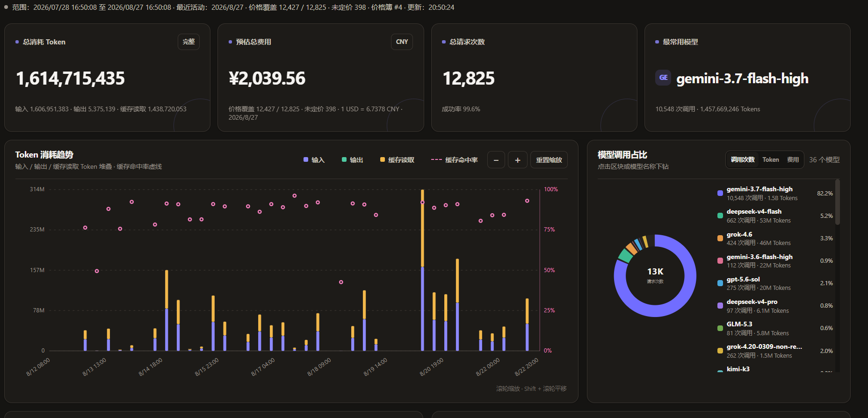This screenshot has width=868, height=418.
Task: Switch to the 费用 tab
Action: pos(793,160)
